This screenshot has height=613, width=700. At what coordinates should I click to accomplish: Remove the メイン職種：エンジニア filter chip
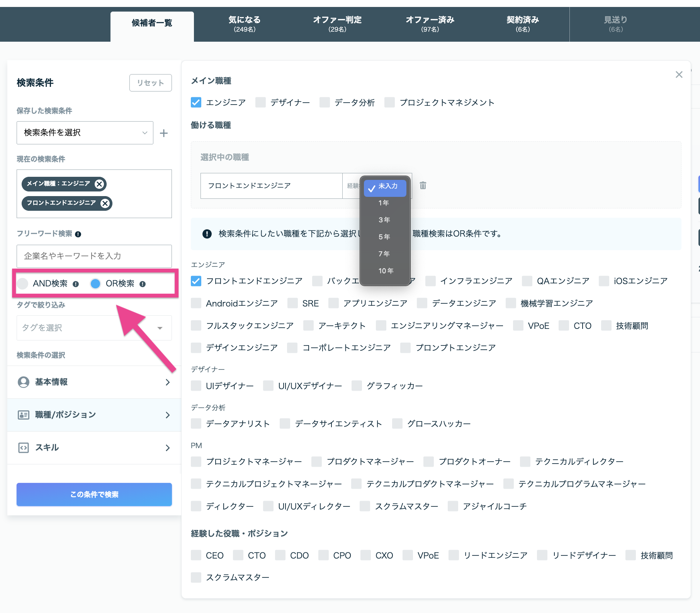99,184
